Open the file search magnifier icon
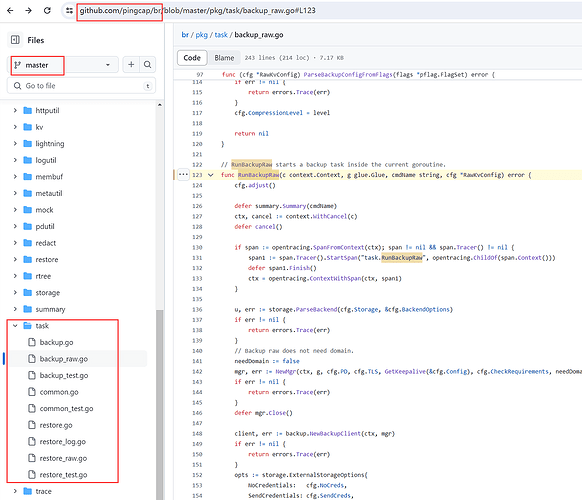Viewport: 582px width, 500px height. (147, 65)
